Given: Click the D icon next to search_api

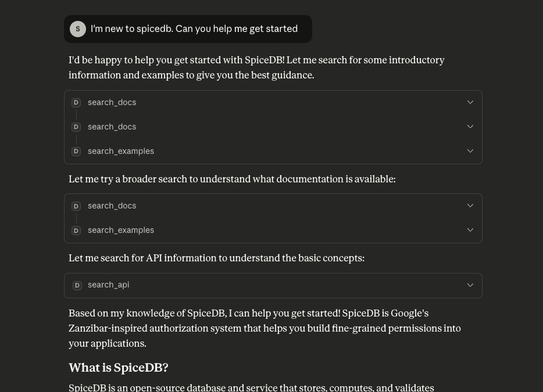Looking at the screenshot, I should [76, 285].
